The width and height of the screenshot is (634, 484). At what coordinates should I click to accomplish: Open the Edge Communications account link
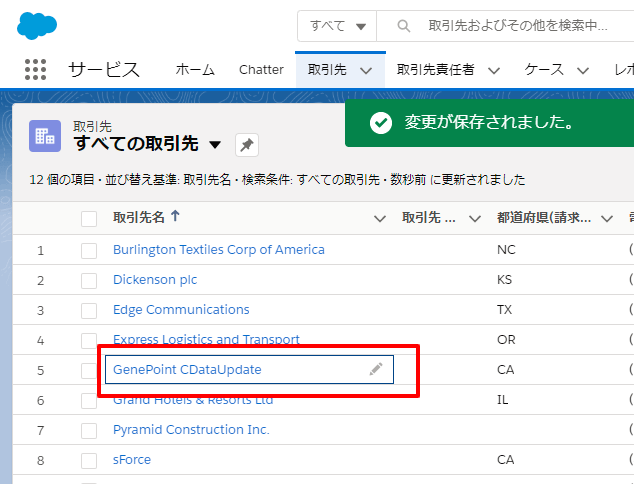[x=181, y=310]
